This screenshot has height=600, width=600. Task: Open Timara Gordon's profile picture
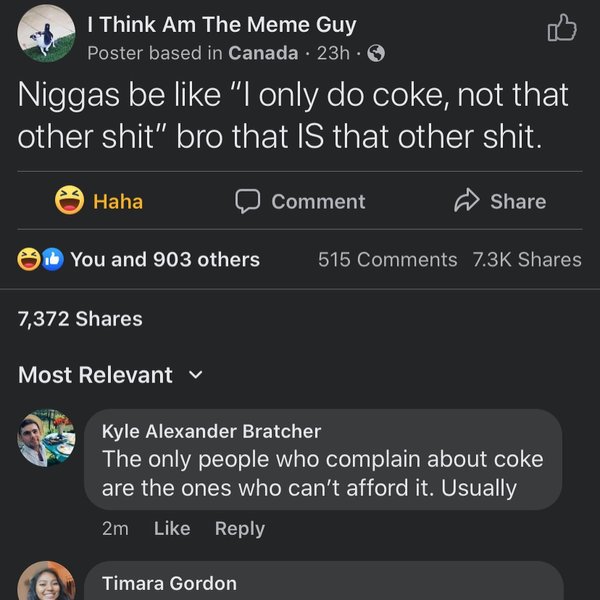46,581
